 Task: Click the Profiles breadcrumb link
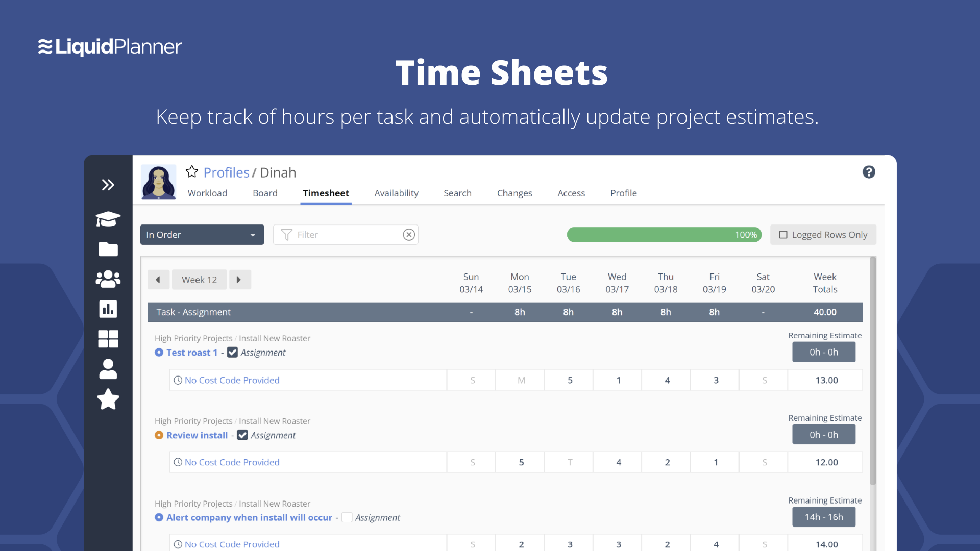(x=226, y=171)
